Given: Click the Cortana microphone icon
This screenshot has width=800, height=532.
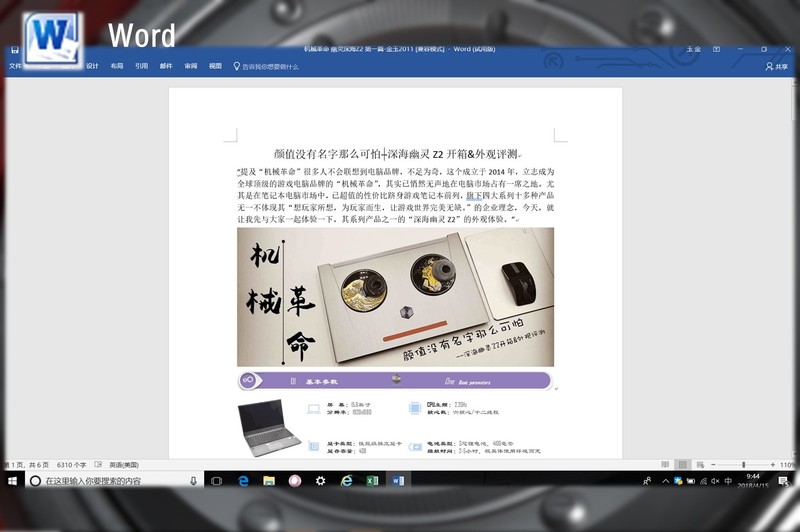Looking at the screenshot, I should [x=193, y=480].
